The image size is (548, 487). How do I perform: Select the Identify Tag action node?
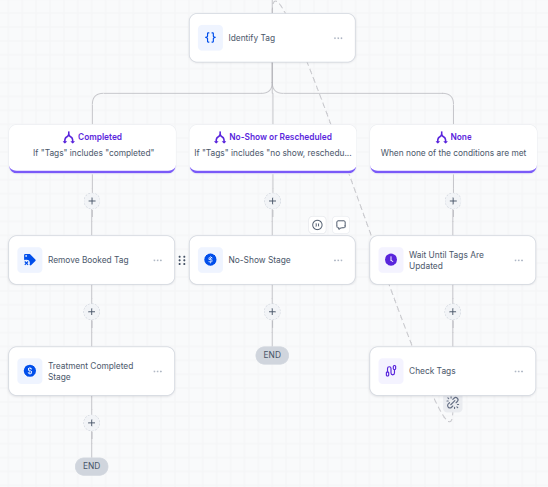(272, 38)
